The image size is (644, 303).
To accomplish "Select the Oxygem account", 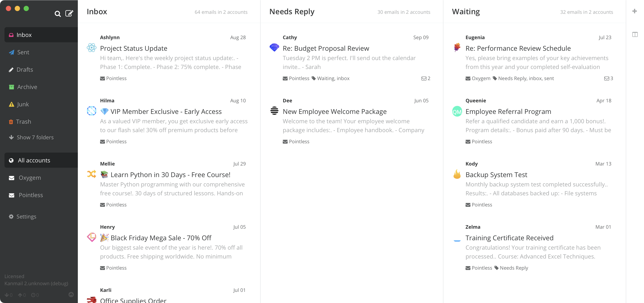I will click(30, 178).
